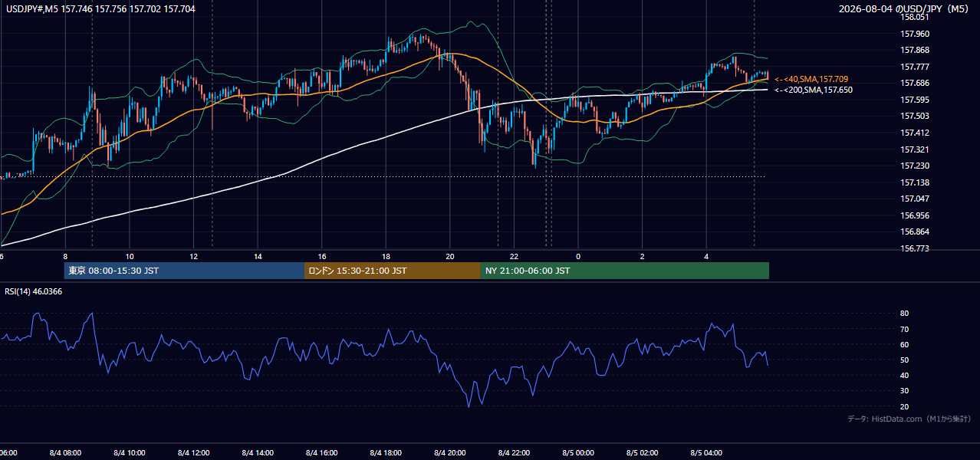Click bottom time label 8/5 00:00
The height and width of the screenshot is (460, 980).
(578, 453)
